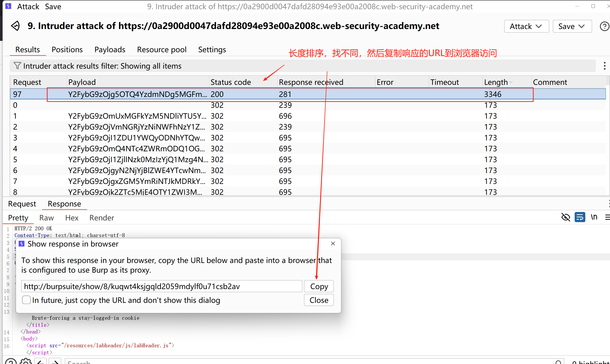The image size is (610, 364).
Task: Sort results by the Length column header
Action: point(496,82)
